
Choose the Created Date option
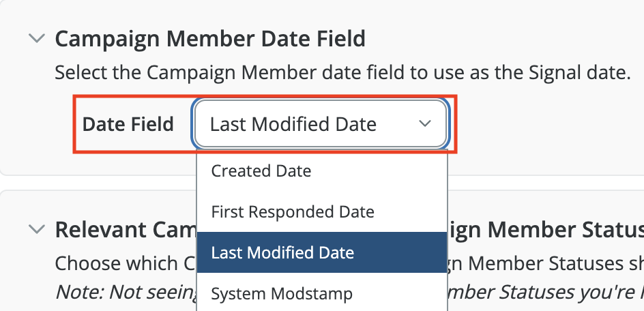point(261,171)
